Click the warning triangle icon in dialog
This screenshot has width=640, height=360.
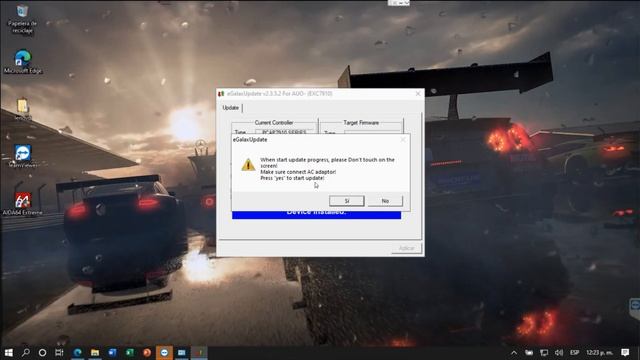tap(248, 165)
